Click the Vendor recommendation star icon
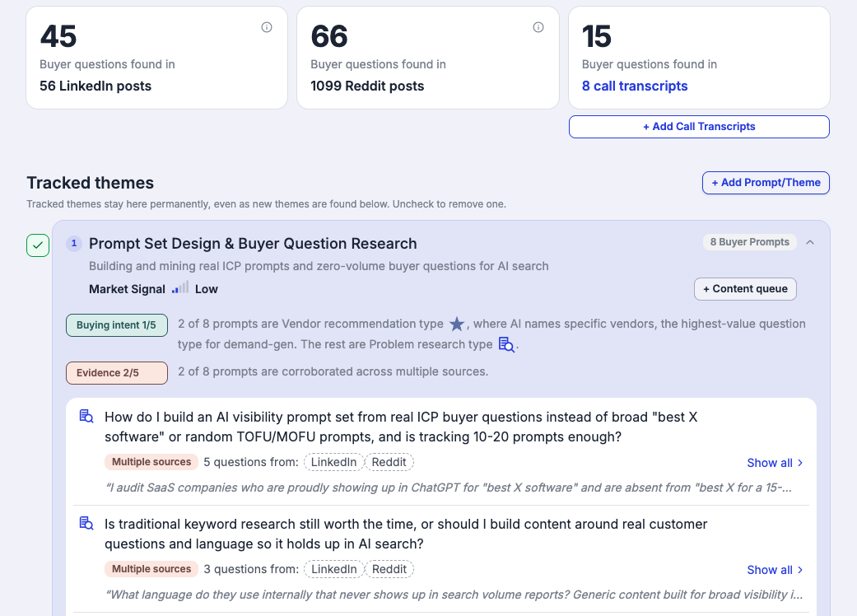Viewport: 857px width, 616px height. tap(457, 324)
